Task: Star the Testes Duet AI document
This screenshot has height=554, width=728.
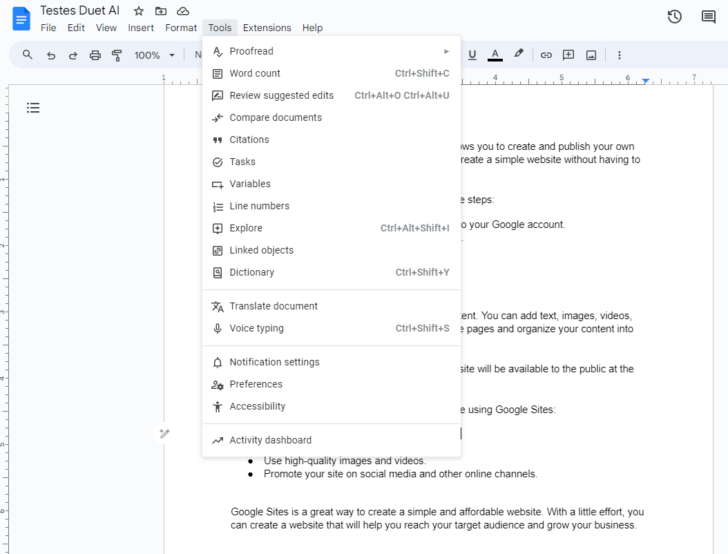Action: pyautogui.click(x=138, y=11)
